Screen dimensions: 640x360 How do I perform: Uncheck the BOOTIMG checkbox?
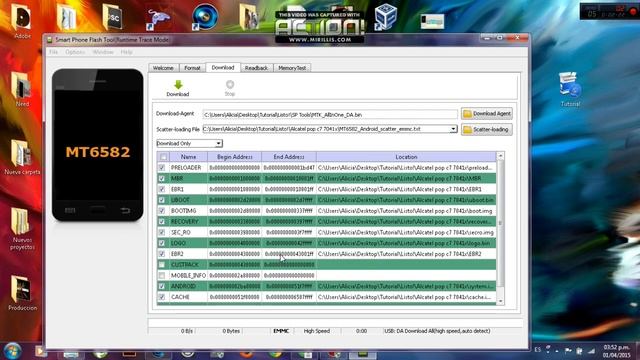[x=162, y=211]
